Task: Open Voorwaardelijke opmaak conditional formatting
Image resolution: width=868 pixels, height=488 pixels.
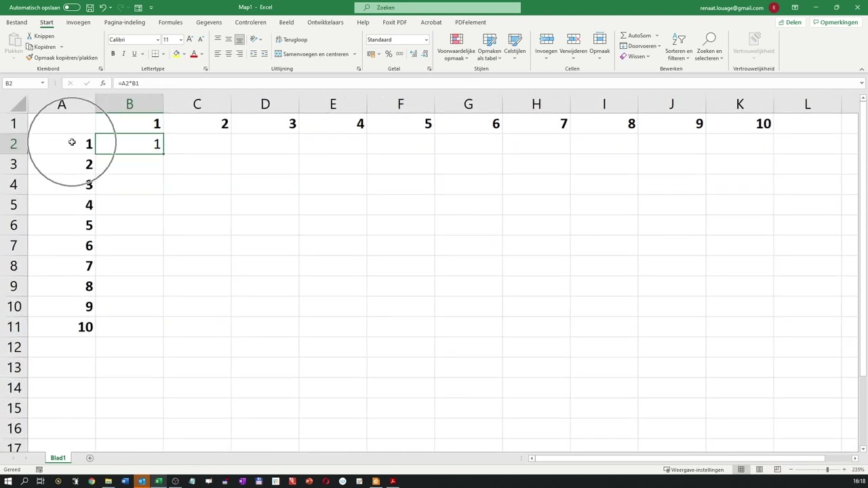Action: 456,47
